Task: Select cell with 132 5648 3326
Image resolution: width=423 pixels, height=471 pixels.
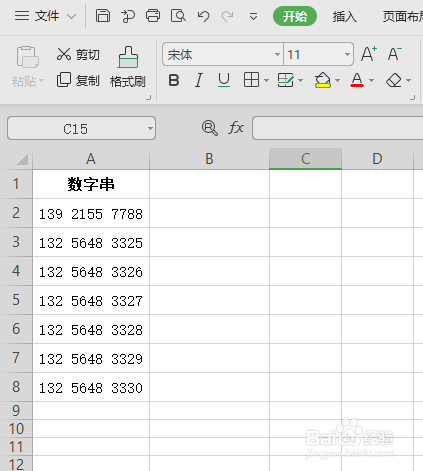Action: click(91, 271)
